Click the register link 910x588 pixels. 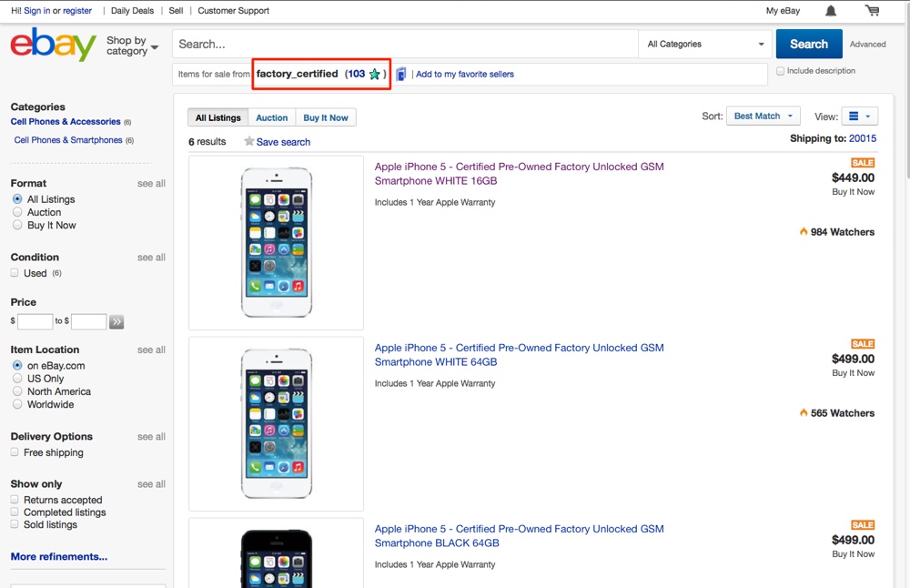click(x=77, y=10)
